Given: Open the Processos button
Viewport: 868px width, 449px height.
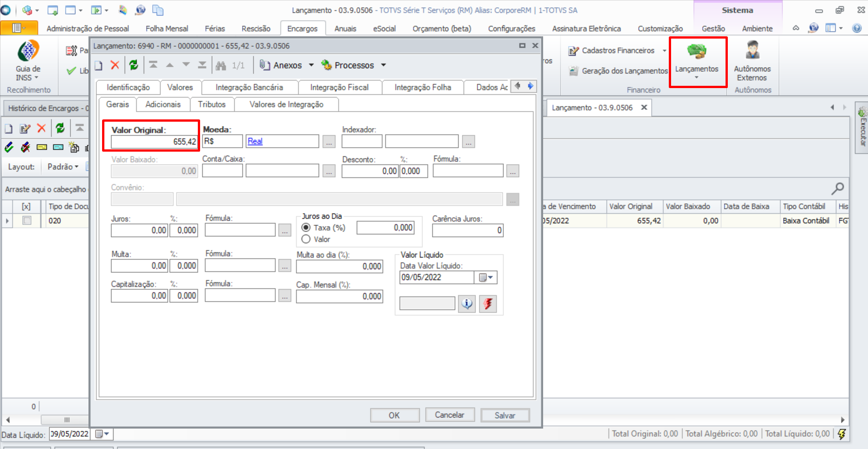Looking at the screenshot, I should coord(348,65).
